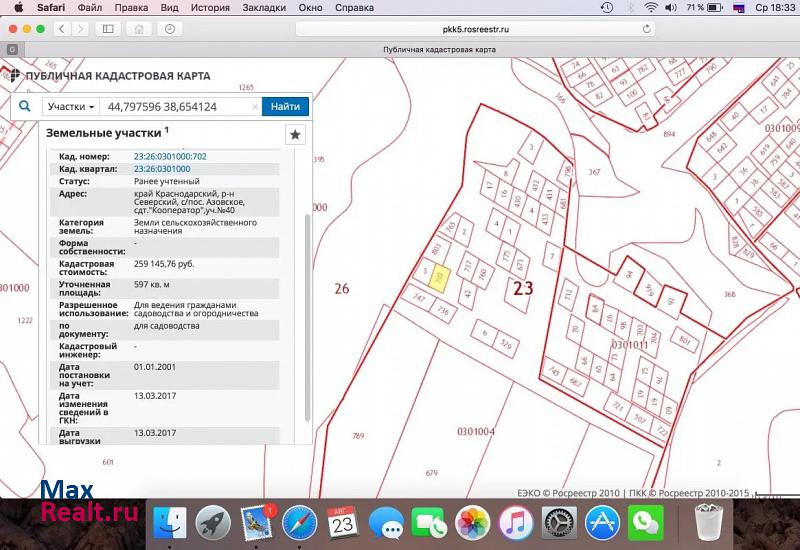The width and height of the screenshot is (800, 550).
Task: Click the Wi-Fi status icon
Action: click(x=651, y=7)
